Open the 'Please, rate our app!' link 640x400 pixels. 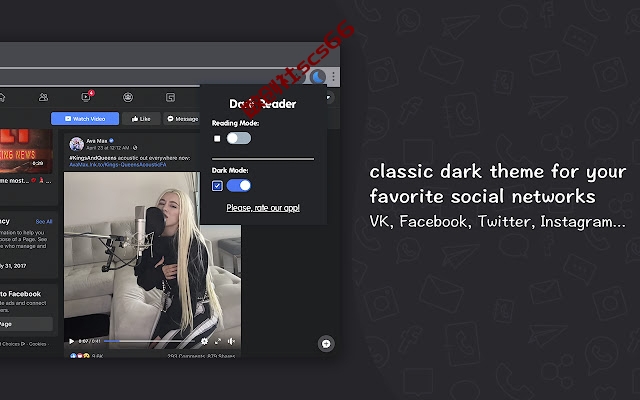[x=263, y=208]
